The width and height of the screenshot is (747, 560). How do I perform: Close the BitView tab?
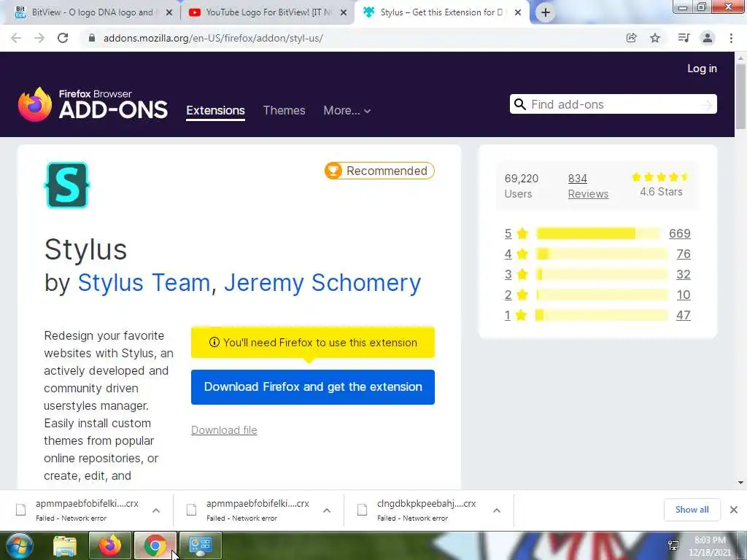(169, 13)
